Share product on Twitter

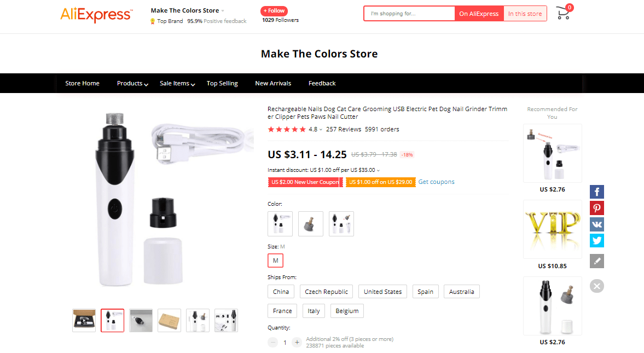tap(596, 240)
